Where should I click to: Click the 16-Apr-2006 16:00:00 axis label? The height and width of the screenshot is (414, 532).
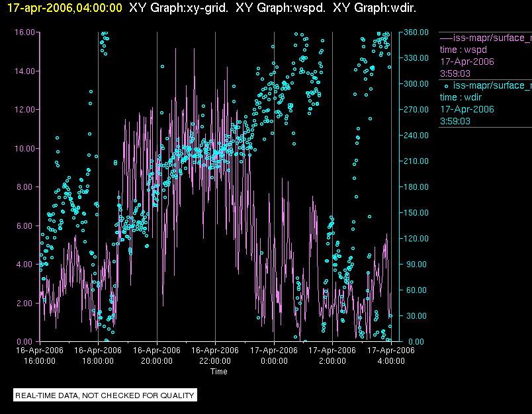(40, 355)
